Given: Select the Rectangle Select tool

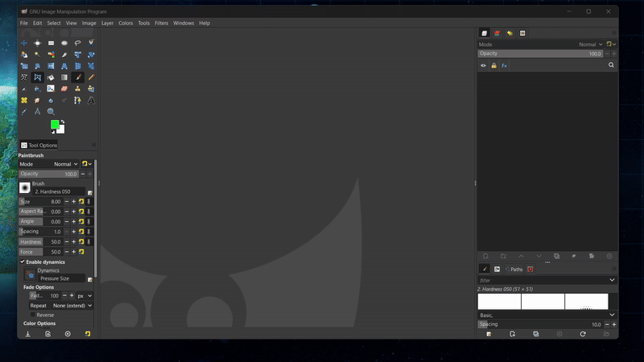Looking at the screenshot, I should tap(51, 43).
